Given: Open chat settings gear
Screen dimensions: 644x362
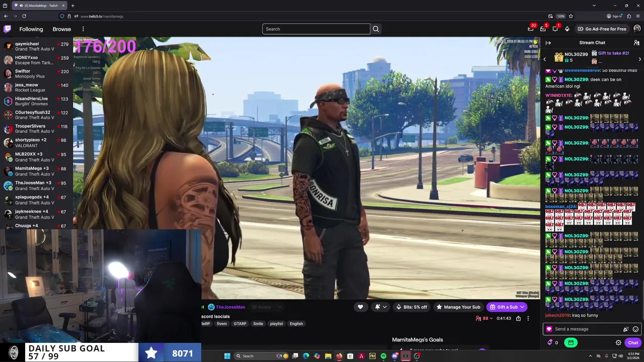Looking at the screenshot, I should pos(618,343).
